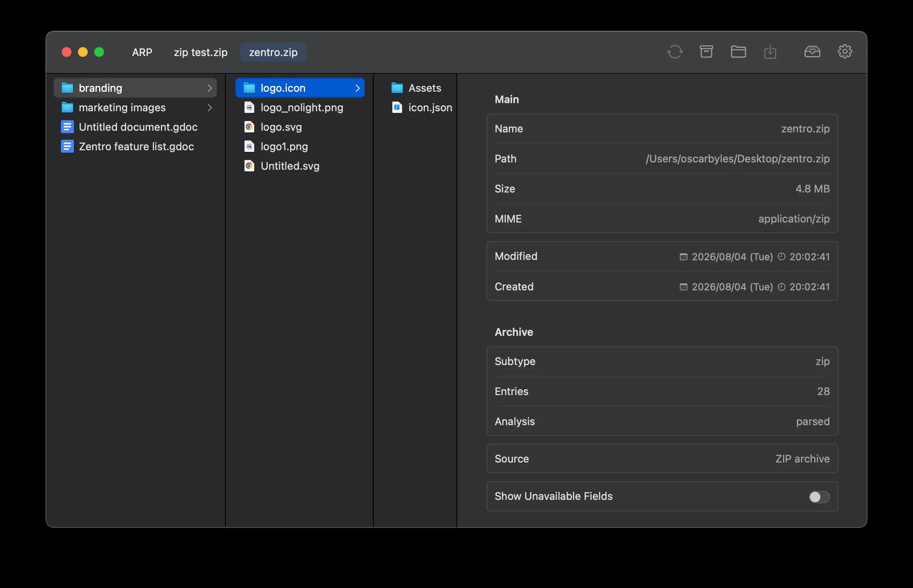The width and height of the screenshot is (913, 588).
Task: Click the logo.icon folder icon
Action: 249,88
